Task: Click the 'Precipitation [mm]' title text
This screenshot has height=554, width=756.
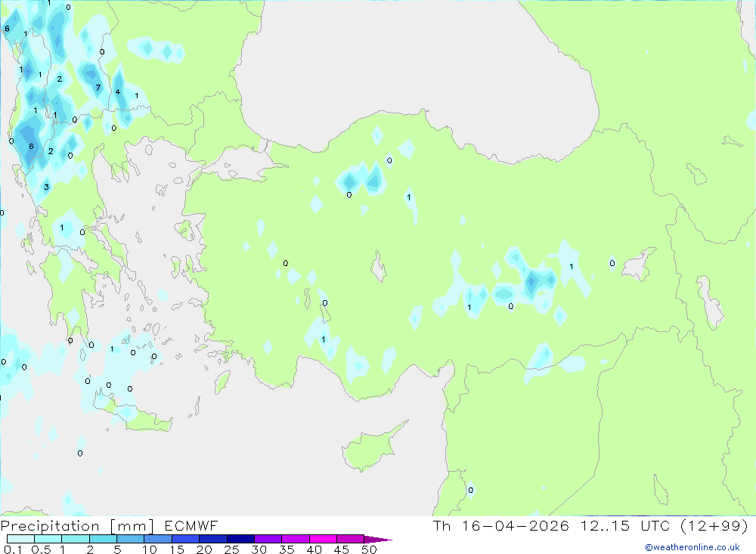Action: [77, 526]
